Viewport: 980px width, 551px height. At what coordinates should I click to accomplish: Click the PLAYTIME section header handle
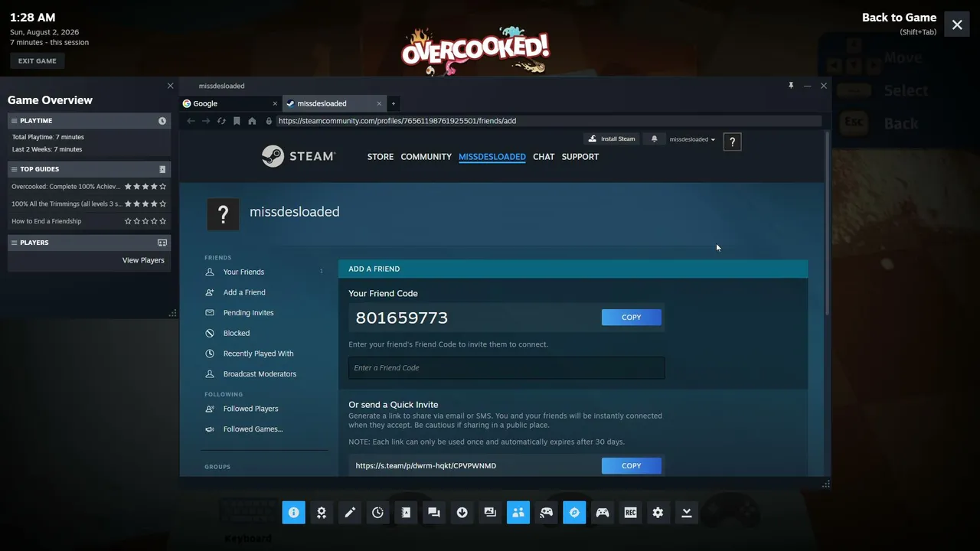[14, 121]
